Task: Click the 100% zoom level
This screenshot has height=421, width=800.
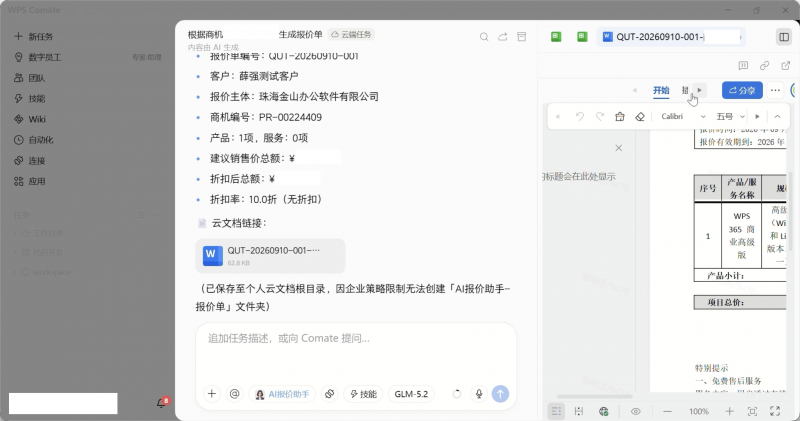Action: click(x=698, y=411)
